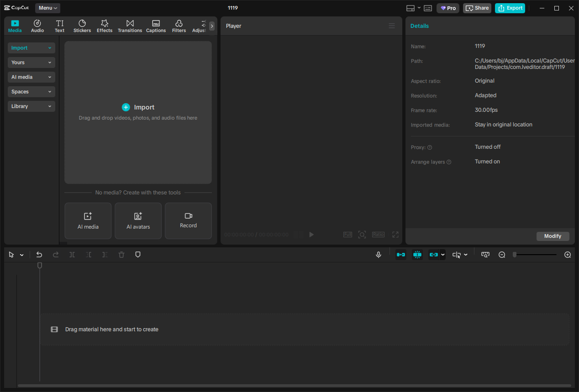Select the Record tool under media
Viewport: 579px width, 392px height.
pos(188,221)
